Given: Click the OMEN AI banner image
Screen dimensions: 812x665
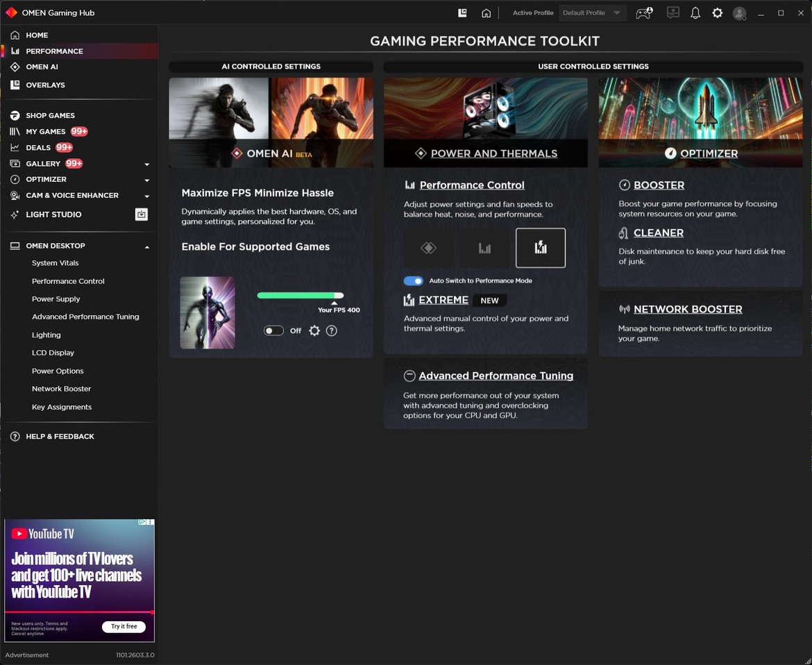Looking at the screenshot, I should coord(271,122).
